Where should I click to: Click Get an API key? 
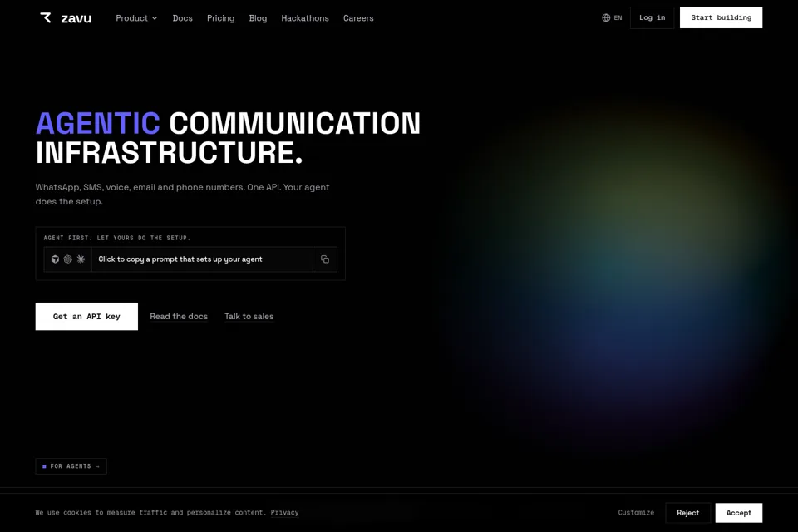[86, 316]
